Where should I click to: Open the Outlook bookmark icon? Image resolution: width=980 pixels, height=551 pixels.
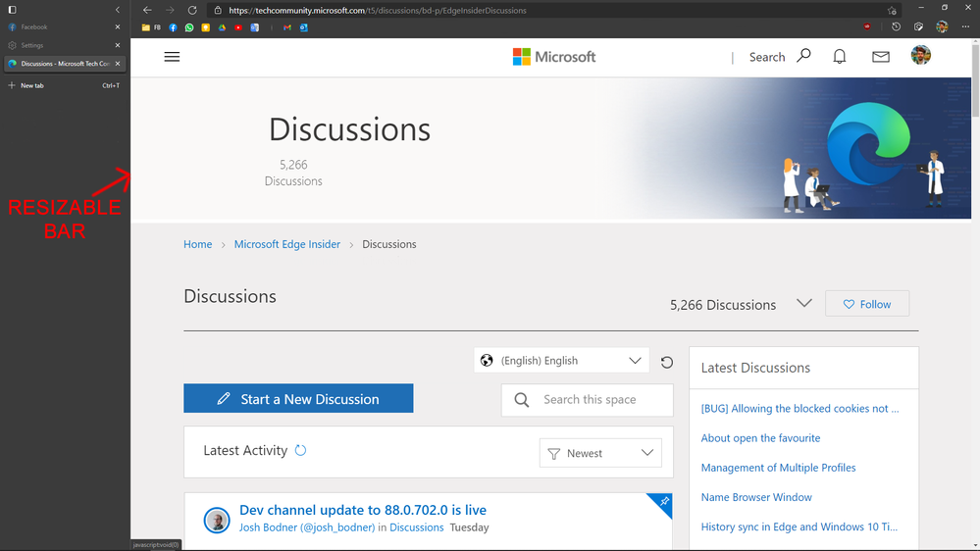pos(304,27)
